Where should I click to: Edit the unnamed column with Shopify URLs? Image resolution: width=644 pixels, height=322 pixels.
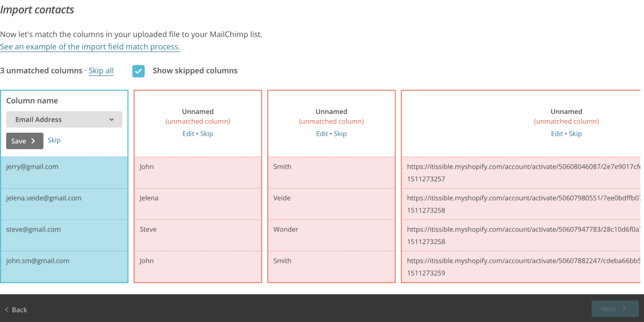tap(557, 134)
